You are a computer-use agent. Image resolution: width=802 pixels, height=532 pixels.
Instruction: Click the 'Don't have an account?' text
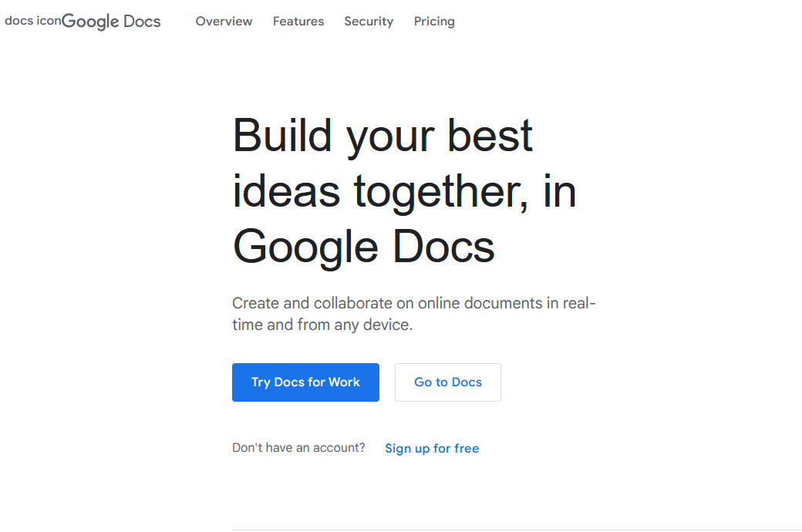298,448
